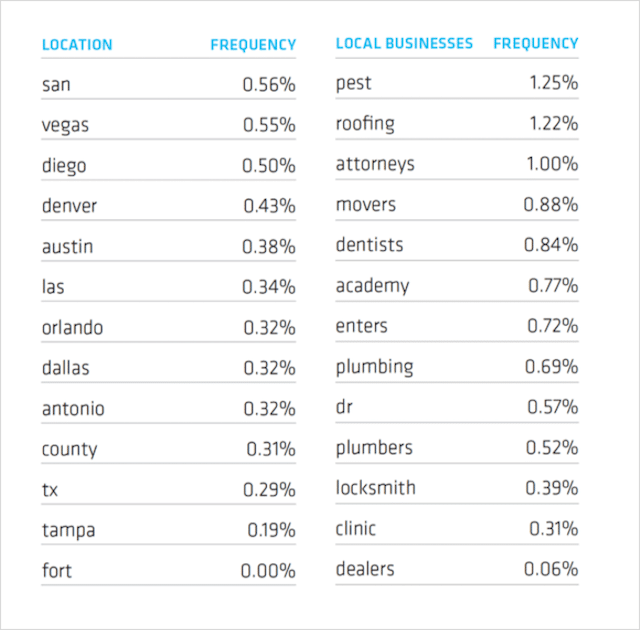Viewport: 640px width, 630px height.
Task: Select the "vegas" location row
Action: tap(65, 126)
